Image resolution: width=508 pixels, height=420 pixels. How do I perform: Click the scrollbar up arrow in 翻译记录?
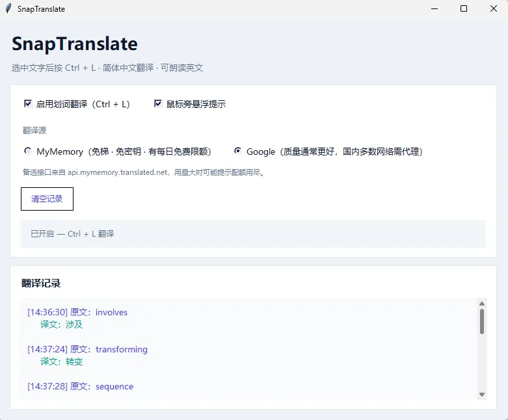482,304
